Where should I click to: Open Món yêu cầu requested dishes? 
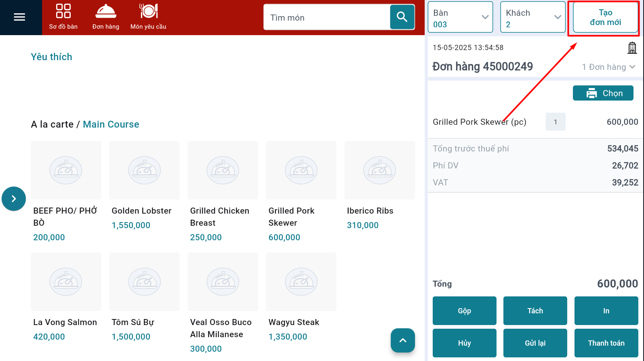pos(148,17)
